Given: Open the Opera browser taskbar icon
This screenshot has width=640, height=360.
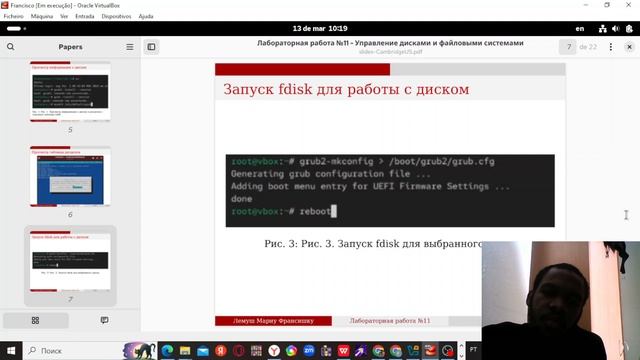Looking at the screenshot, I should coord(239,351).
